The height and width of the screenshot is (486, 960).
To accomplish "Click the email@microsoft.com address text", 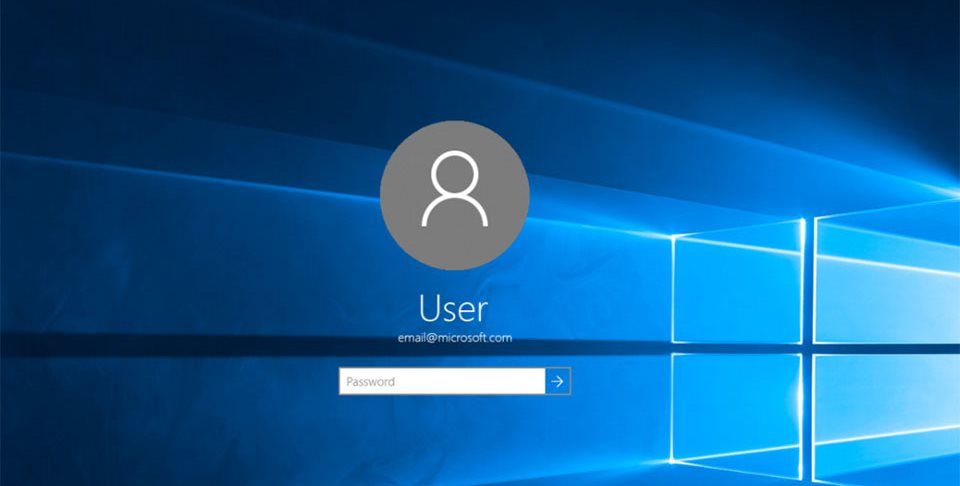I will click(x=455, y=338).
